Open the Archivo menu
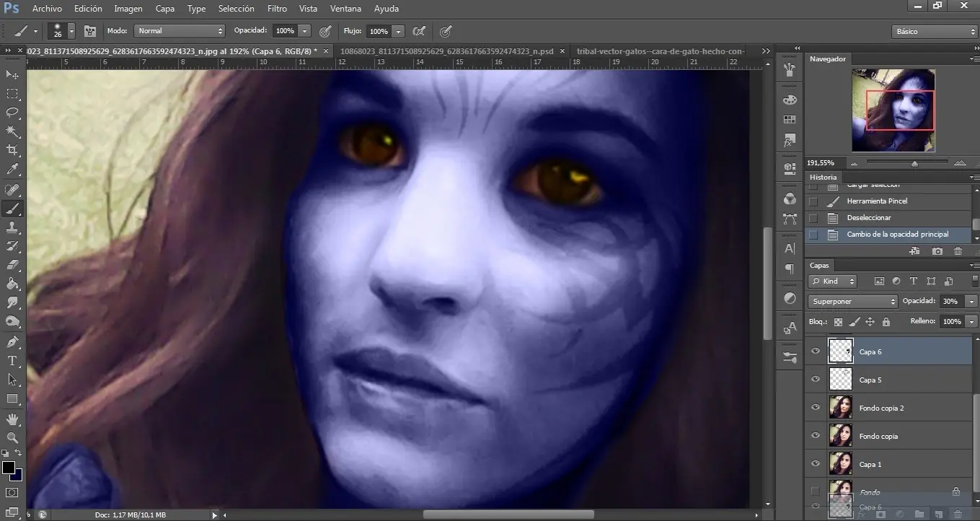Image resolution: width=980 pixels, height=521 pixels. [47, 9]
